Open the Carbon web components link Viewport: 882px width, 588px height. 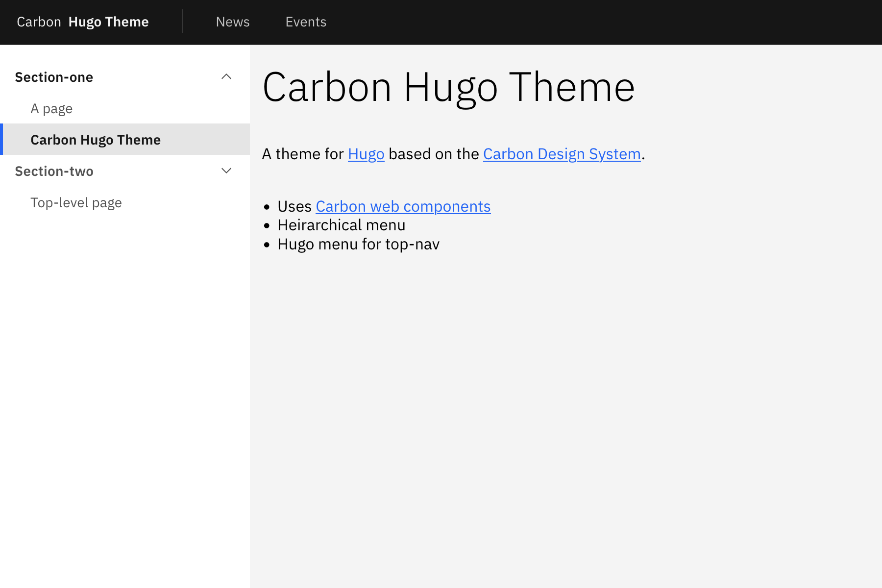tap(403, 207)
